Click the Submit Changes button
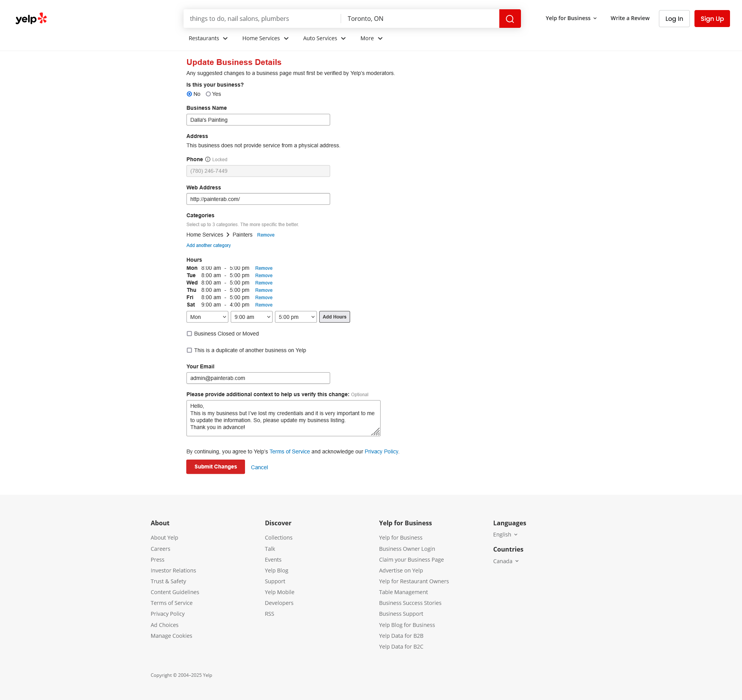 coord(215,467)
